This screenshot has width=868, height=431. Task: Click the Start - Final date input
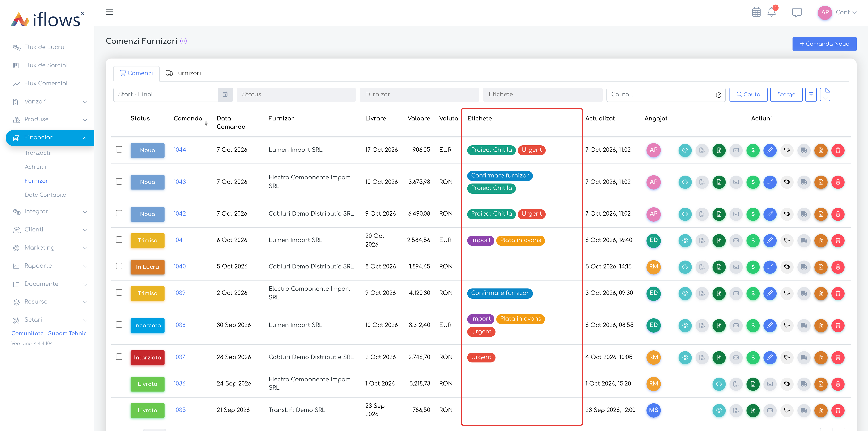tap(165, 94)
